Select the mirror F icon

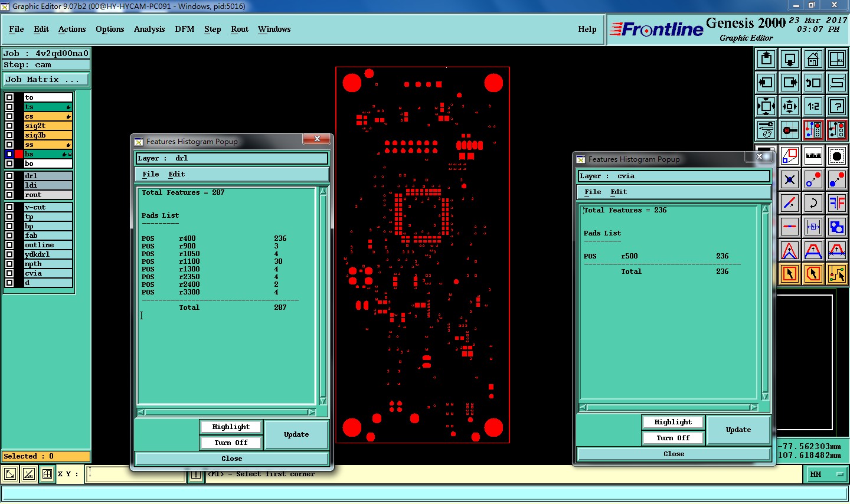tap(837, 203)
